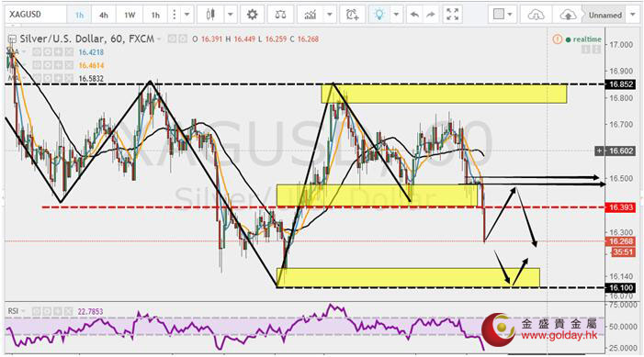Click the lightbulb ideas icon

coord(379,16)
